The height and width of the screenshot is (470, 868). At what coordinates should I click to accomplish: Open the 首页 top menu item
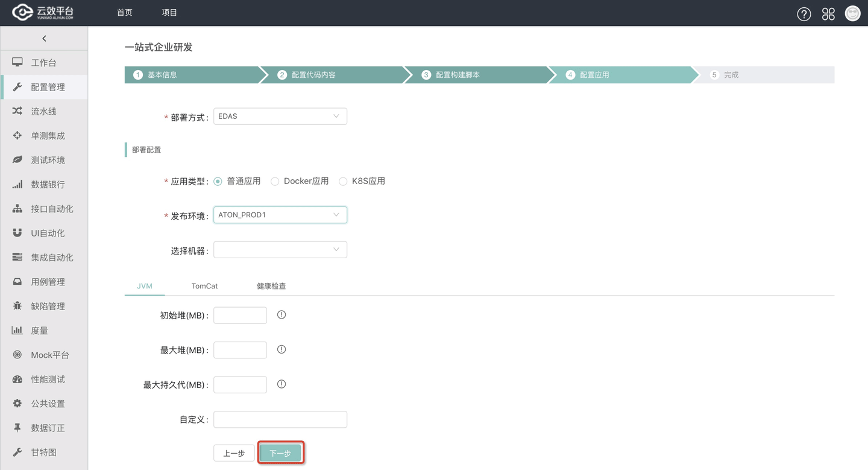click(125, 13)
